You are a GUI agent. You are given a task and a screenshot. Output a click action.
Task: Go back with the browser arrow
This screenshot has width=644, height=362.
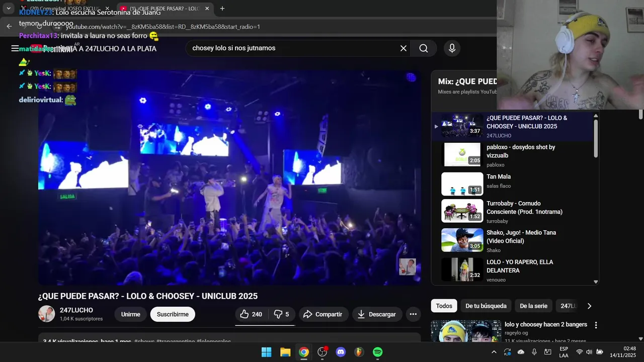pos(9,26)
